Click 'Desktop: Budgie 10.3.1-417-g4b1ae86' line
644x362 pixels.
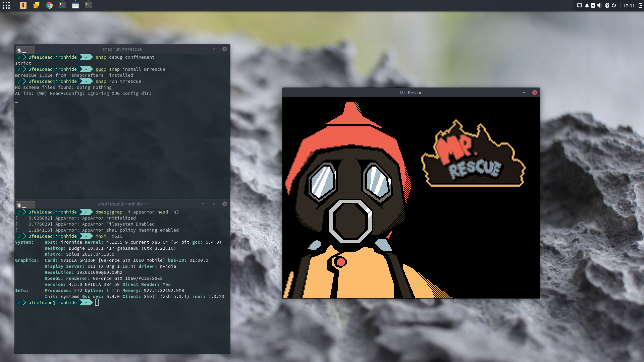[x=110, y=248]
